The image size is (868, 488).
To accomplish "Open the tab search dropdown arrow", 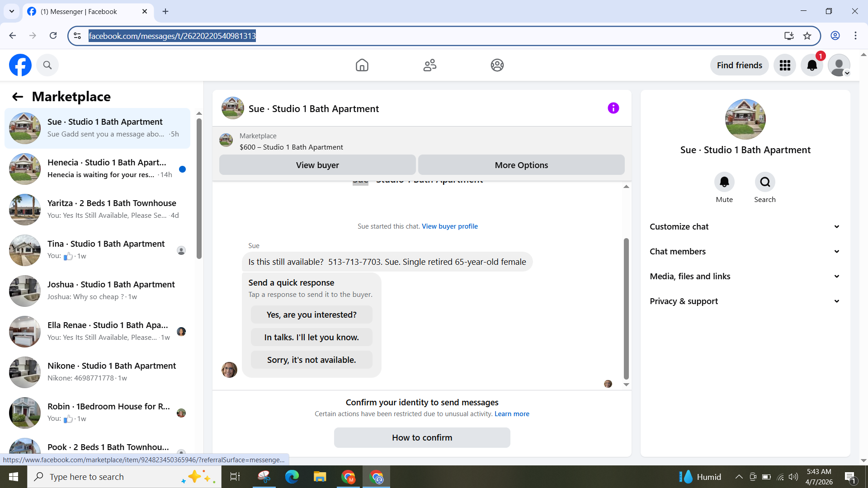I will [x=12, y=11].
